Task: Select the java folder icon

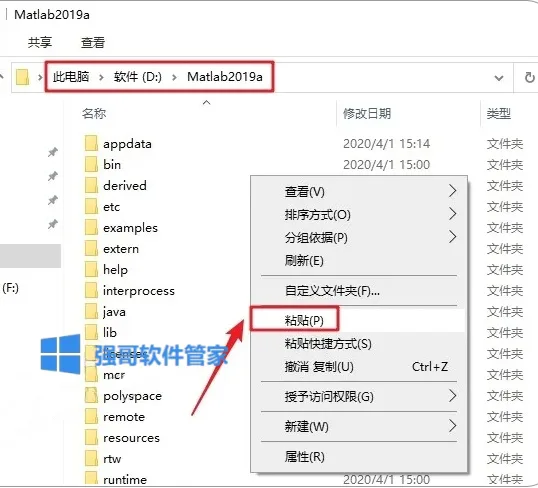Action: [x=91, y=311]
